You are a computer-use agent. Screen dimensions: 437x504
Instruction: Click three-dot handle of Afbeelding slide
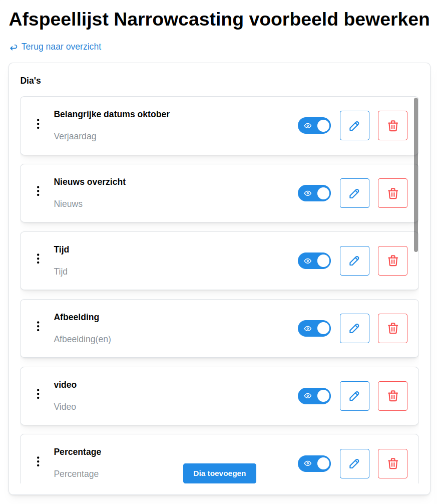[38, 326]
